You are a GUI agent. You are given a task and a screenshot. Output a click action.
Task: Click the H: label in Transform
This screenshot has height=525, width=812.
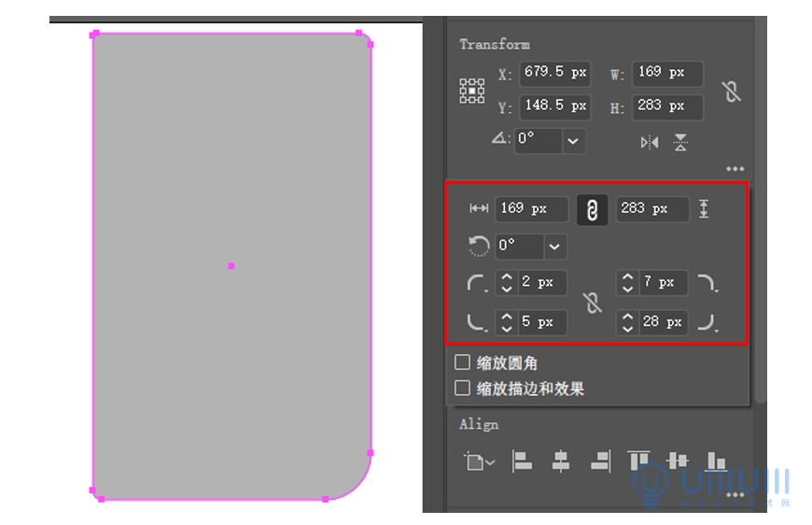tap(617, 107)
